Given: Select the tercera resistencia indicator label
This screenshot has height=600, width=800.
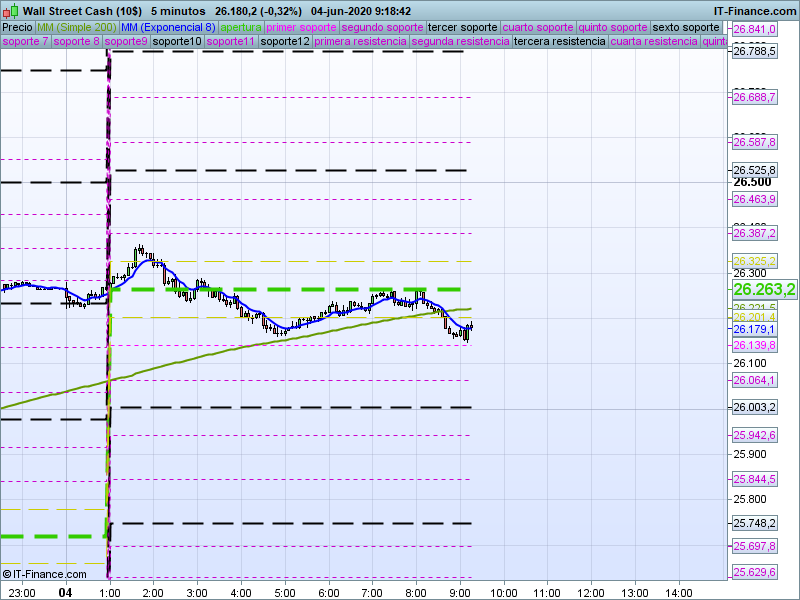Looking at the screenshot, I should (559, 42).
